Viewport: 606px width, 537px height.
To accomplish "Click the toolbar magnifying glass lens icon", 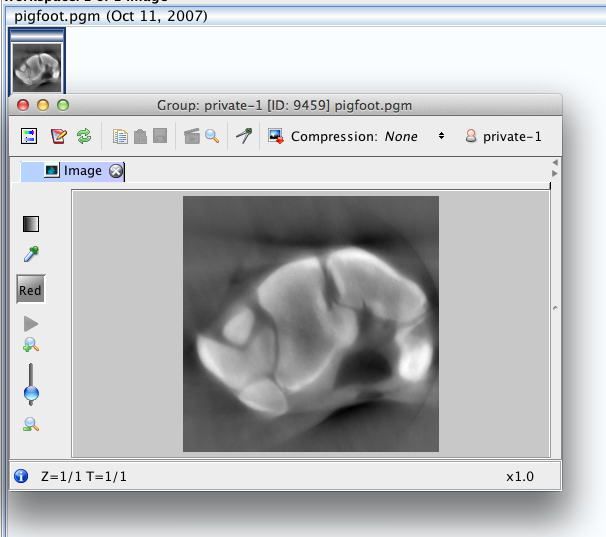I will (212, 136).
